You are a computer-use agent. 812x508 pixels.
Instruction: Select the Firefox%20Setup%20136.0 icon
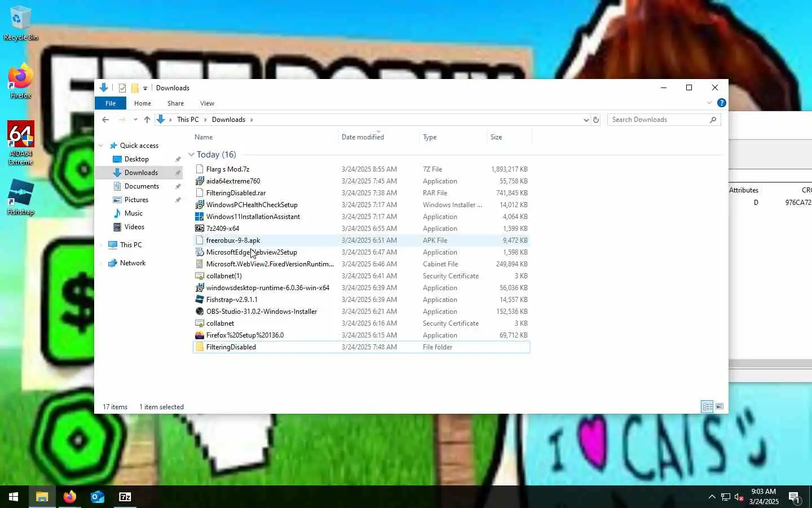[x=199, y=335]
